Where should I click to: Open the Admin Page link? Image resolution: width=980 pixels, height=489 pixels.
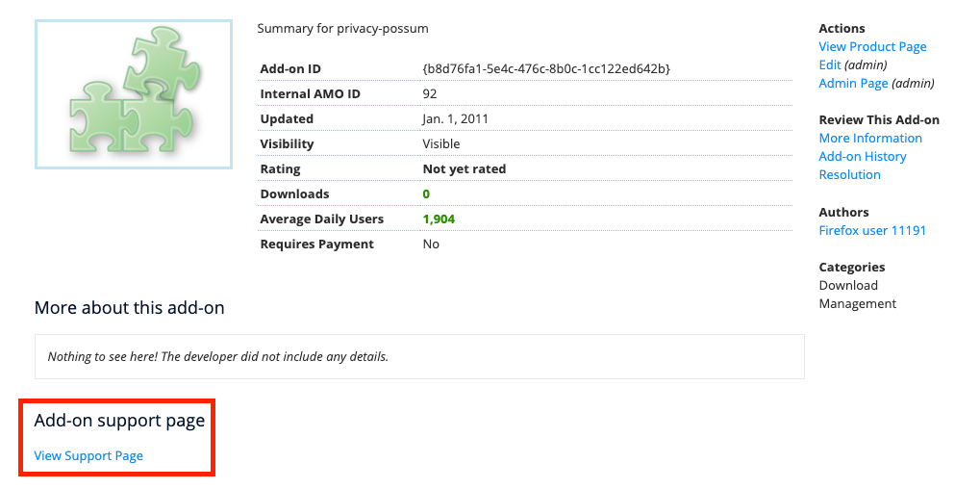click(853, 83)
